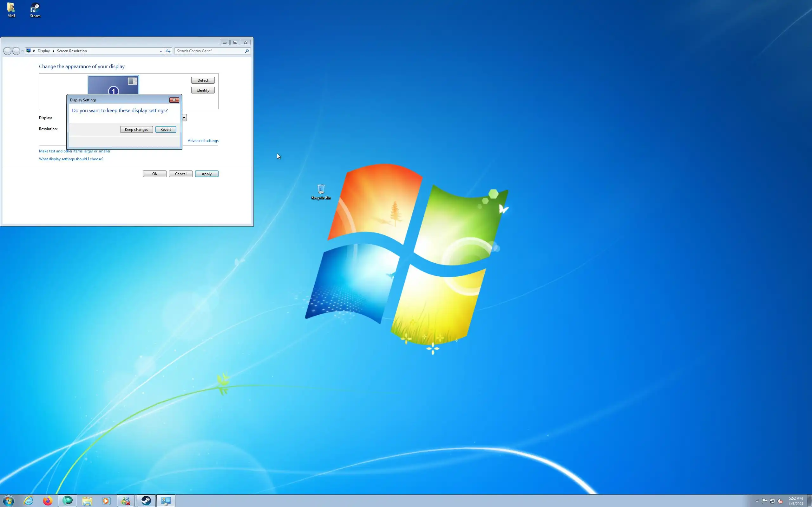The image size is (812, 507).
Task: Click the network tray icon
Action: click(x=772, y=501)
